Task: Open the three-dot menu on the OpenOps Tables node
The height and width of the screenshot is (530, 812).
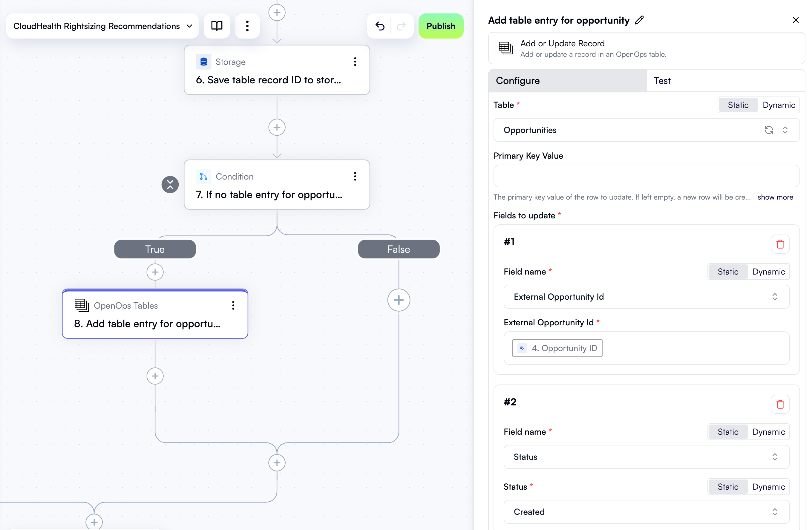Action: (233, 305)
